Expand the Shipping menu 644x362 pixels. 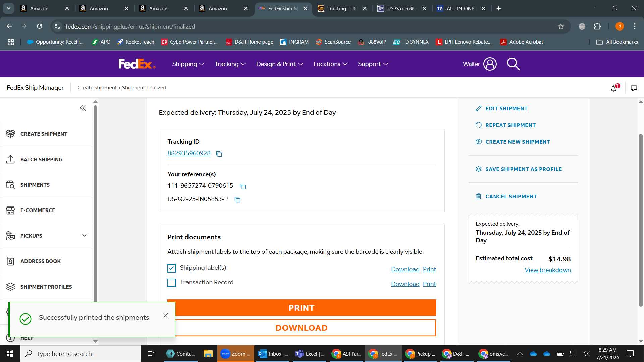pyautogui.click(x=188, y=64)
